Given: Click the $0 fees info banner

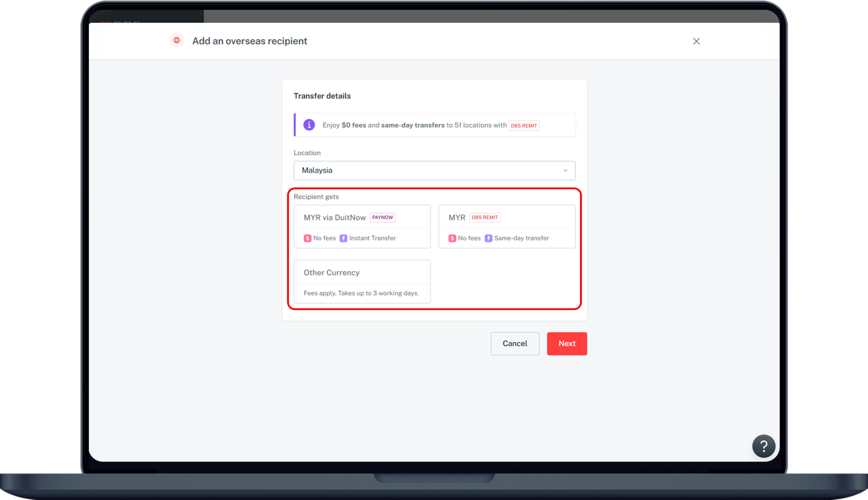Looking at the screenshot, I should coord(434,125).
